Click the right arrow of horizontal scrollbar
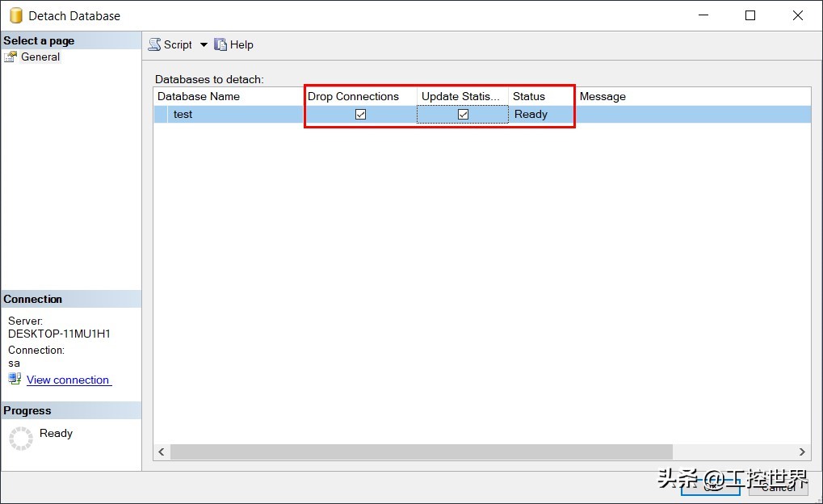 pos(801,452)
